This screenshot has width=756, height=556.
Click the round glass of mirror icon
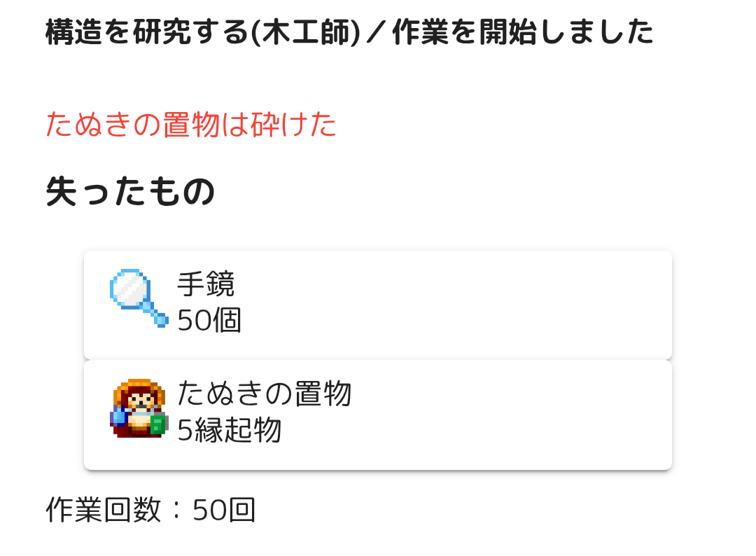[x=129, y=289]
